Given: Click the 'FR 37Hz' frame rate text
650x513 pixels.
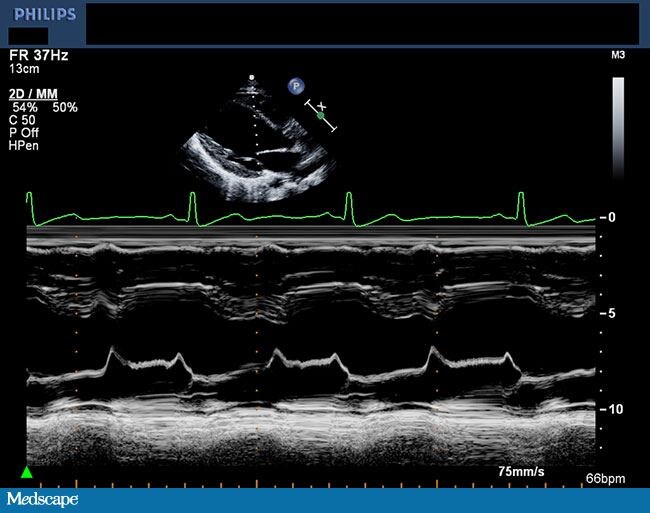Looking at the screenshot, I should click(x=39, y=55).
